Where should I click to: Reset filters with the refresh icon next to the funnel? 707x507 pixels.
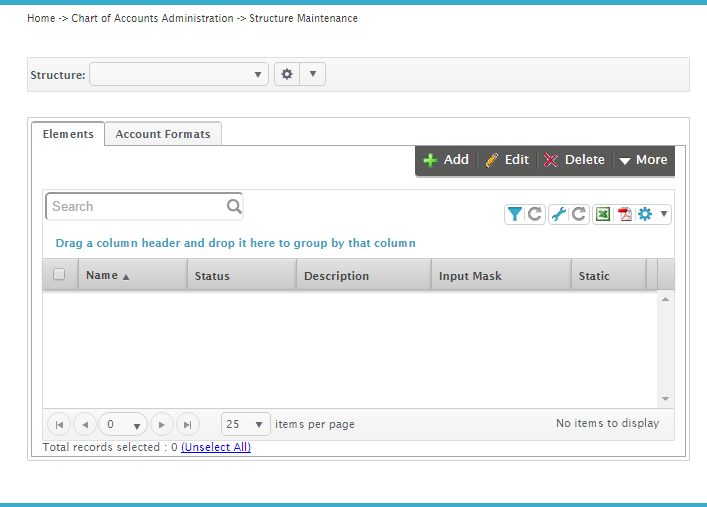pos(535,214)
